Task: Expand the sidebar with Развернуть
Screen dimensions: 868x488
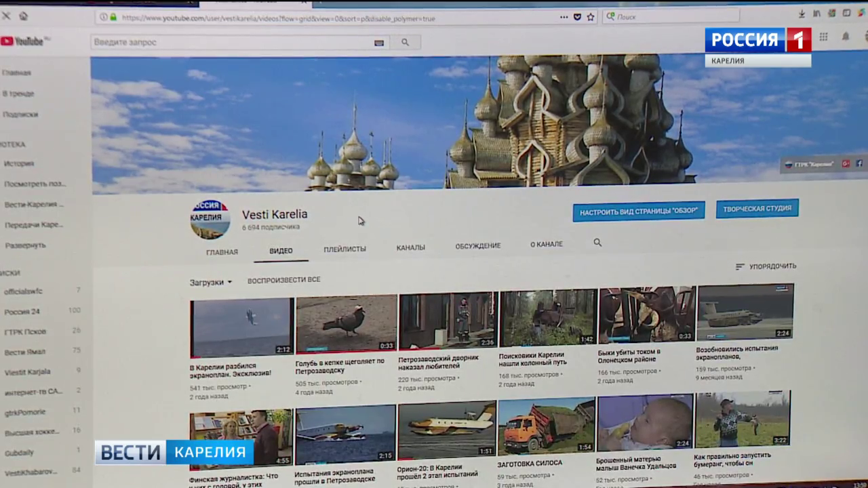Action: click(x=26, y=245)
